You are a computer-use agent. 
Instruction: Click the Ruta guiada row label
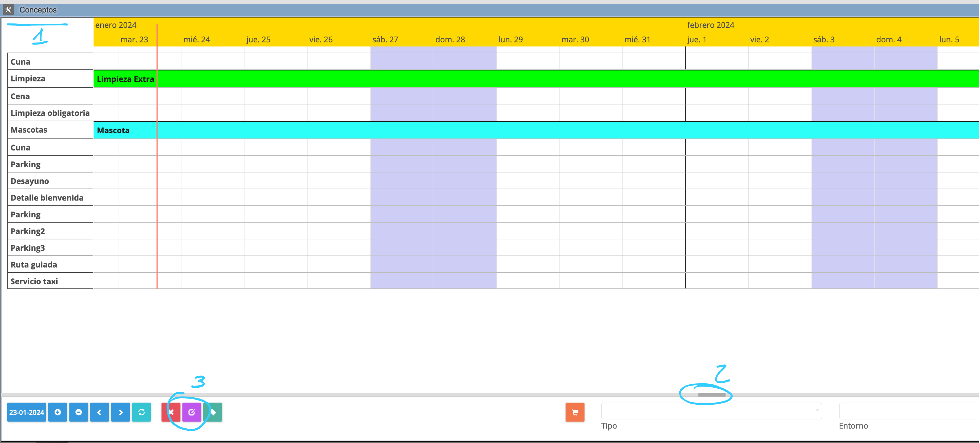34,264
